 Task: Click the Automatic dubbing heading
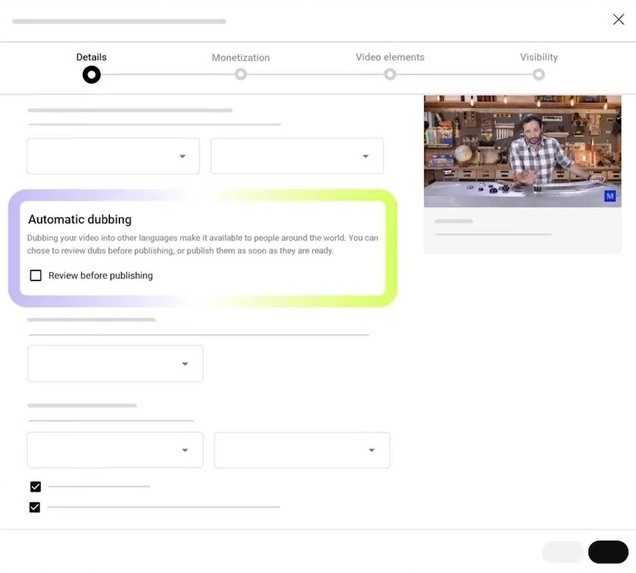click(80, 219)
